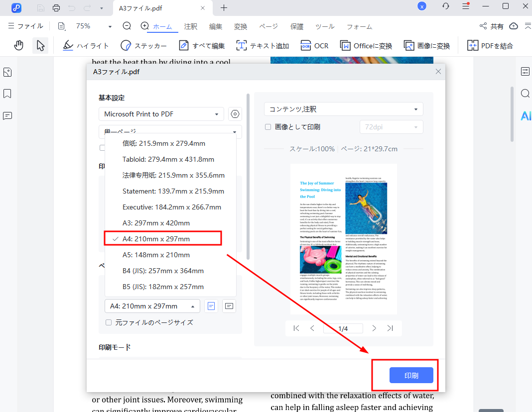Image resolution: width=532 pixels, height=412 pixels.
Task: Choose landscape orientation icon
Action: click(x=229, y=306)
